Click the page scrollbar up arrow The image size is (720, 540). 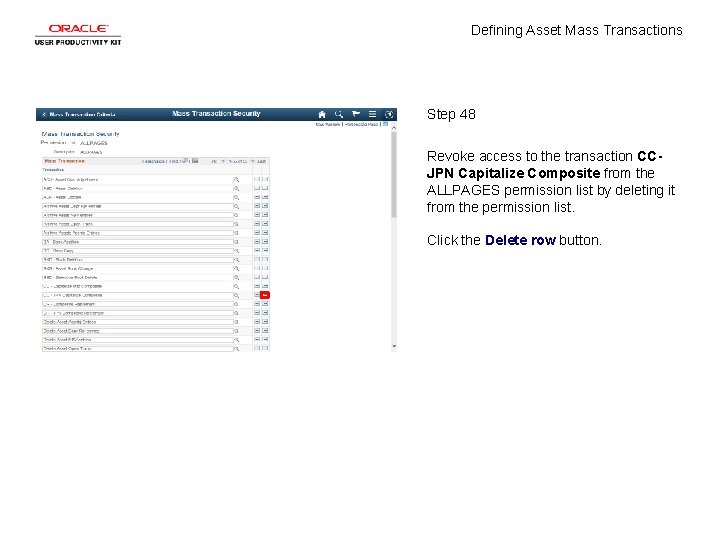tap(394, 129)
